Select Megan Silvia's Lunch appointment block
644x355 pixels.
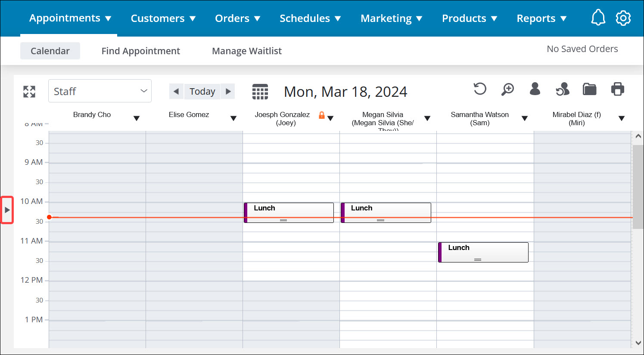click(386, 212)
